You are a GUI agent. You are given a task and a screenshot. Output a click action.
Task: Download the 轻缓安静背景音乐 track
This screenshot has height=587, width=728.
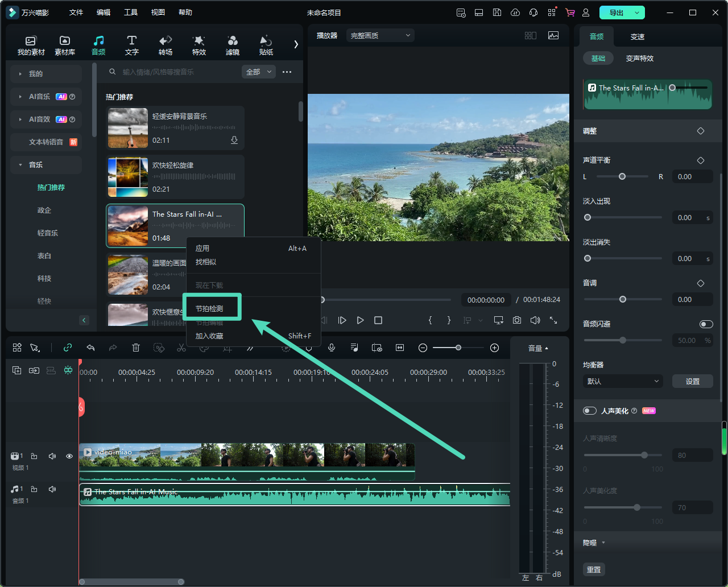coord(234,140)
